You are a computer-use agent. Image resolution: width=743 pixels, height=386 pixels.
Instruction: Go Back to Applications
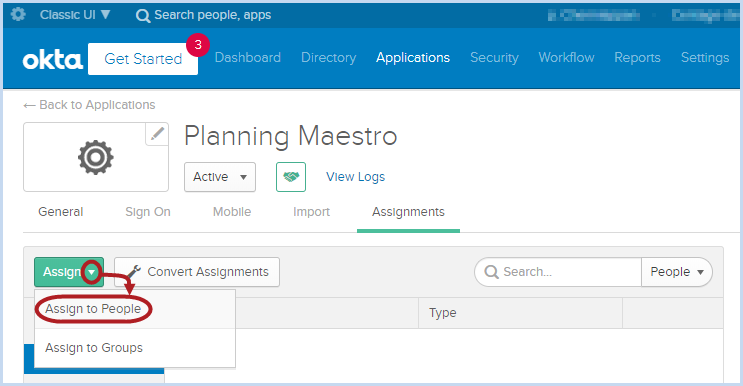(x=89, y=105)
